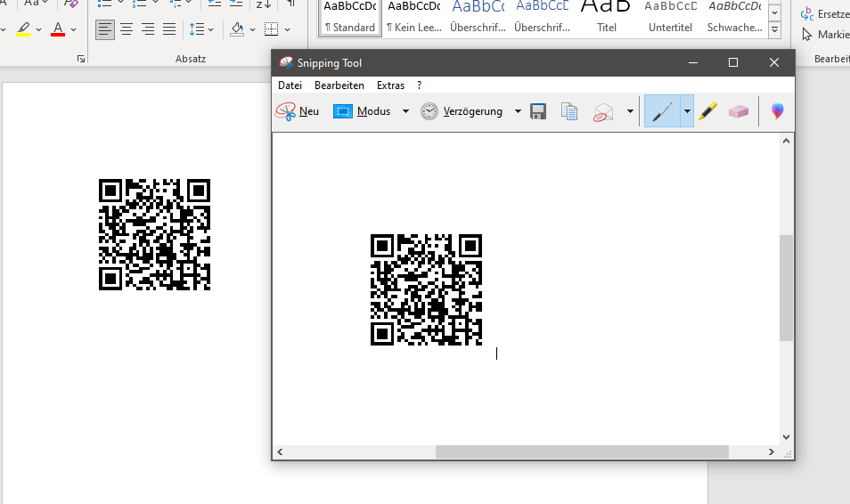The height and width of the screenshot is (504, 850).
Task: Open the font color dropdown arrow
Action: tap(74, 29)
